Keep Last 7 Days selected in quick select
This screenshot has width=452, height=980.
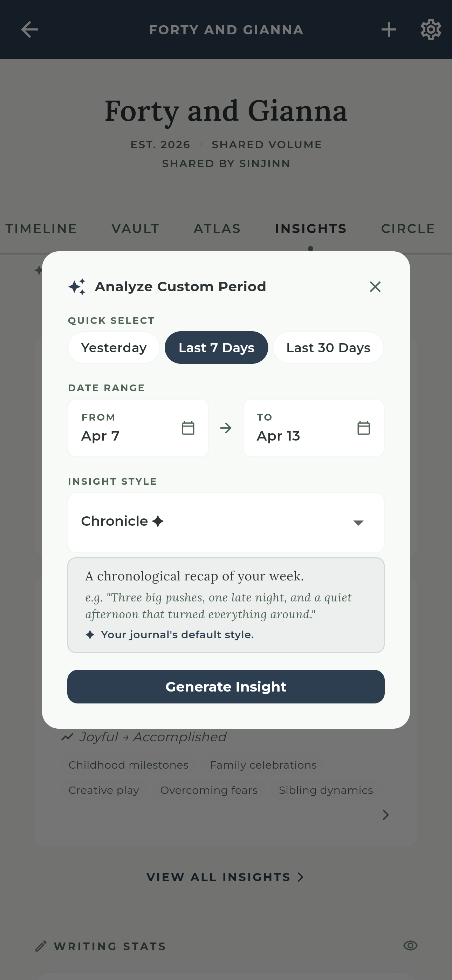coord(216,347)
